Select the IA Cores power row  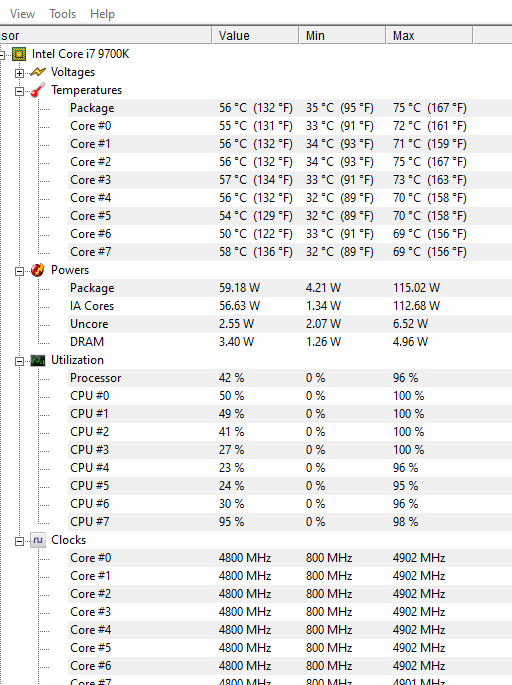coord(290,306)
